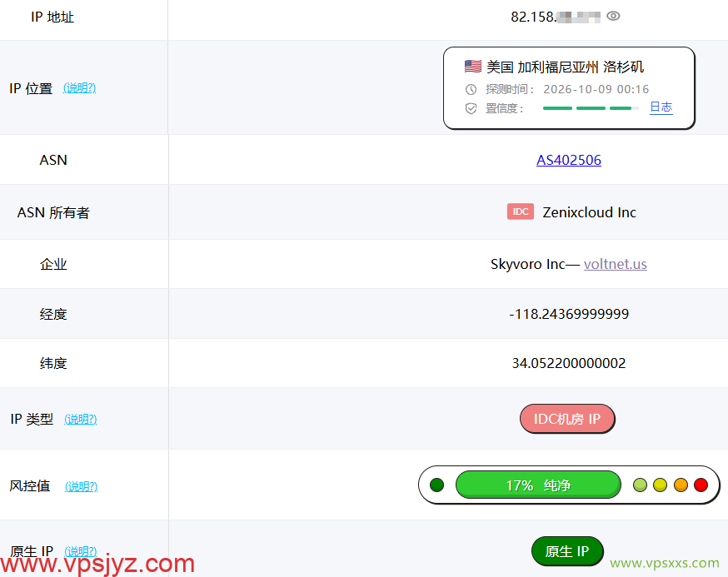
Task: Click the IP 位置 row label
Action: (x=31, y=88)
